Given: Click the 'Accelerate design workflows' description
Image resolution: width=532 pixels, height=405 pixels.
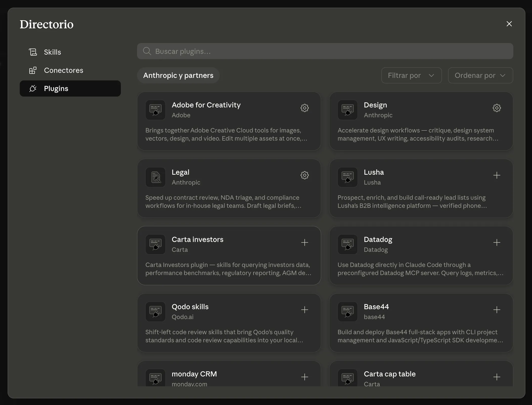Looking at the screenshot, I should pos(418,134).
